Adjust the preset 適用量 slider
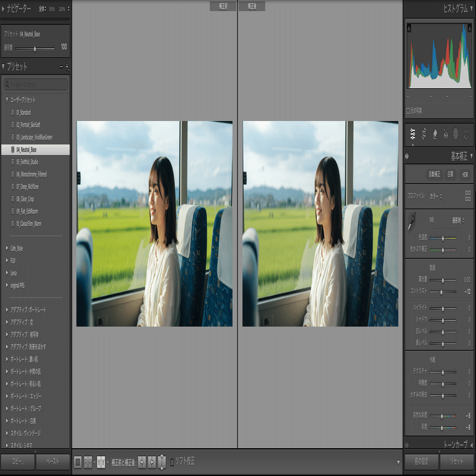Screen dimensions: 476x476 [x=35, y=49]
